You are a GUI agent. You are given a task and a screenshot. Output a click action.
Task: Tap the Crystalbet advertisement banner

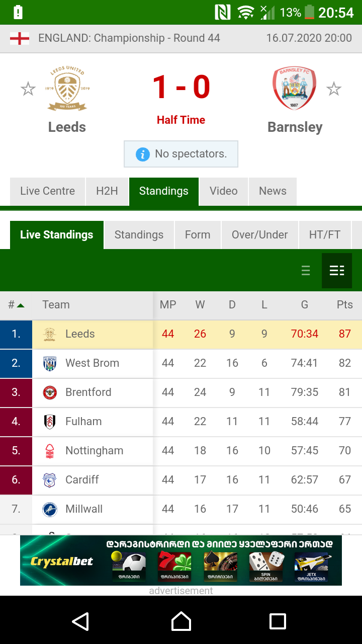[x=181, y=560]
